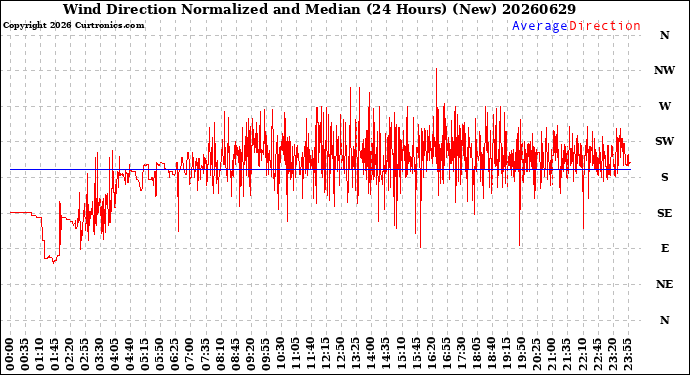Click the 09:20 time axis label
The width and height of the screenshot is (690, 375).
[x=250, y=354]
